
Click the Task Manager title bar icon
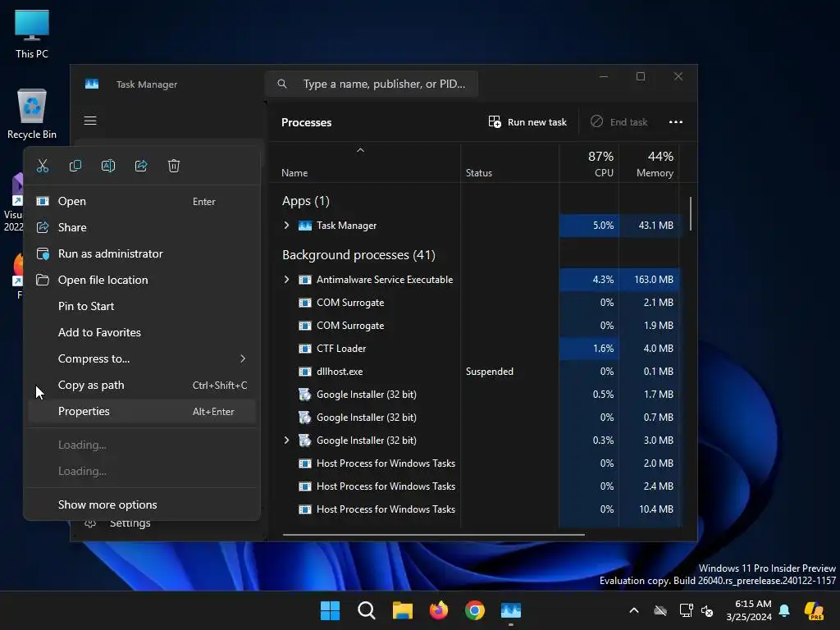92,84
